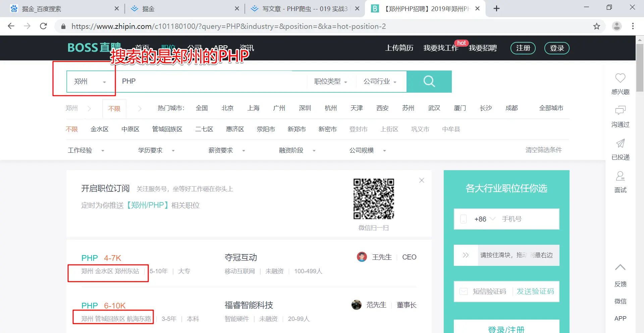The image size is (644, 333).
Task: Switch to the 写文章 PHP爬虫 tab
Action: (x=304, y=9)
